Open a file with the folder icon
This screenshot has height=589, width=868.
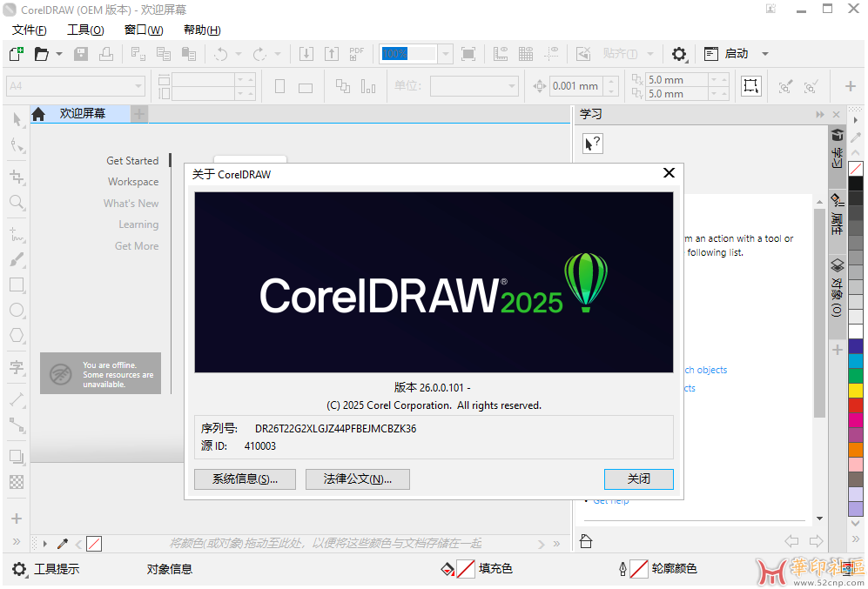point(41,54)
